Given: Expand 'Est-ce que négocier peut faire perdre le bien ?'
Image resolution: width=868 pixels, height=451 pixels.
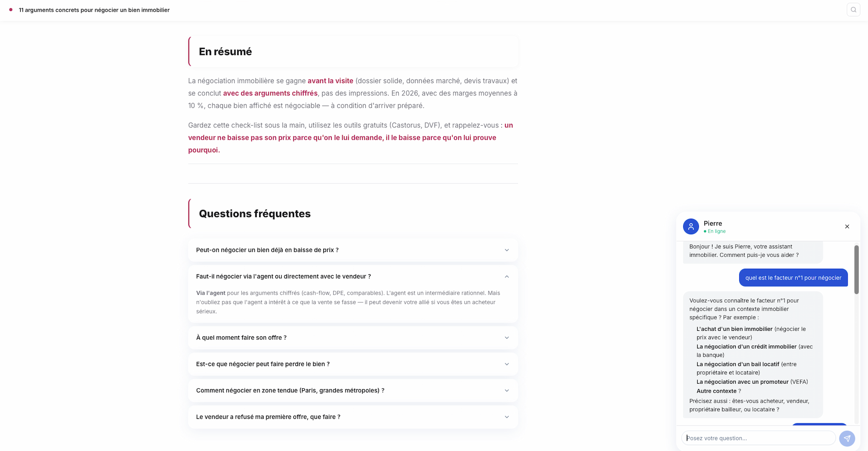Looking at the screenshot, I should click(x=353, y=364).
